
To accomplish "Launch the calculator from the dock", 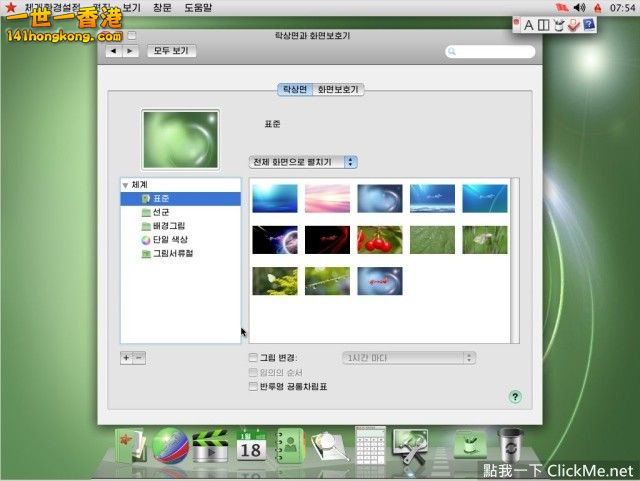I will pos(370,446).
